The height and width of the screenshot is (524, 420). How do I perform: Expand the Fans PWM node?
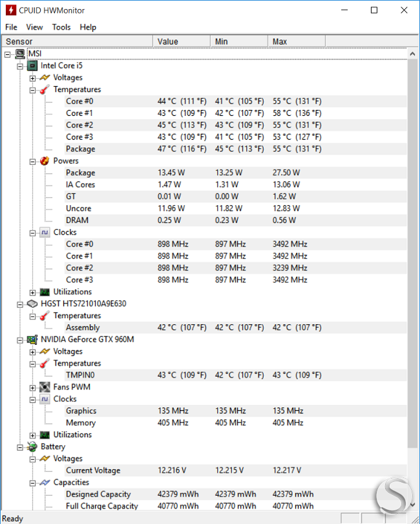pos(32,388)
